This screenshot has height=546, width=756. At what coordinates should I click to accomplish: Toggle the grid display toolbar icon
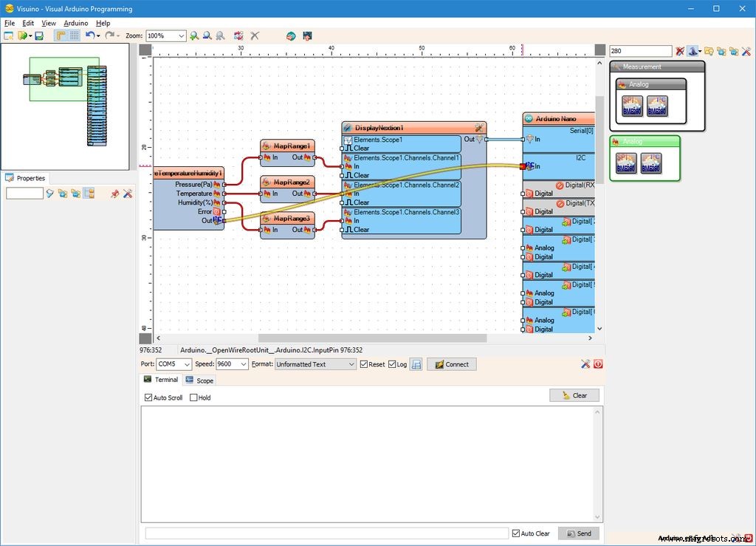click(x=75, y=35)
